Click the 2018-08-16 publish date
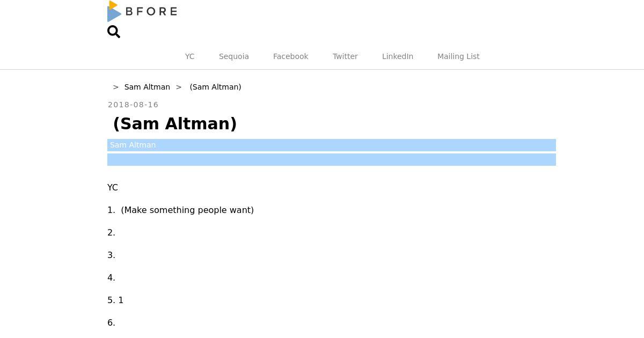The width and height of the screenshot is (644, 338). pos(133,105)
